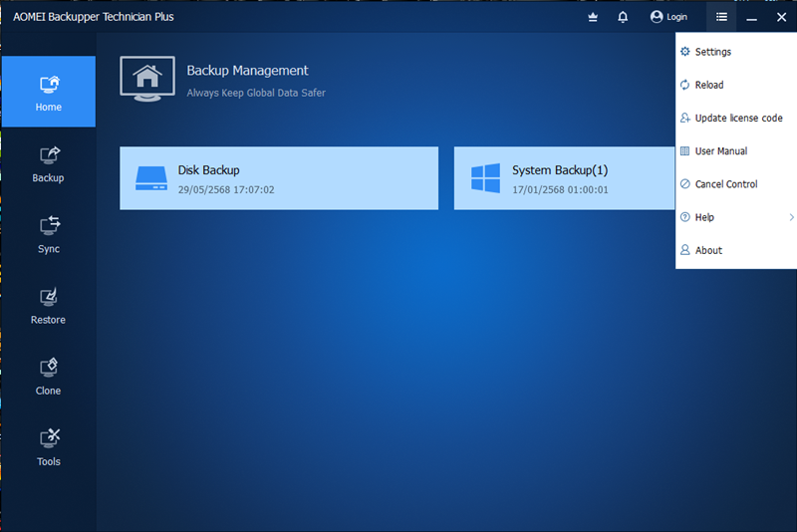The height and width of the screenshot is (532, 797).
Task: Open the Clone section in sidebar
Action: 48,377
